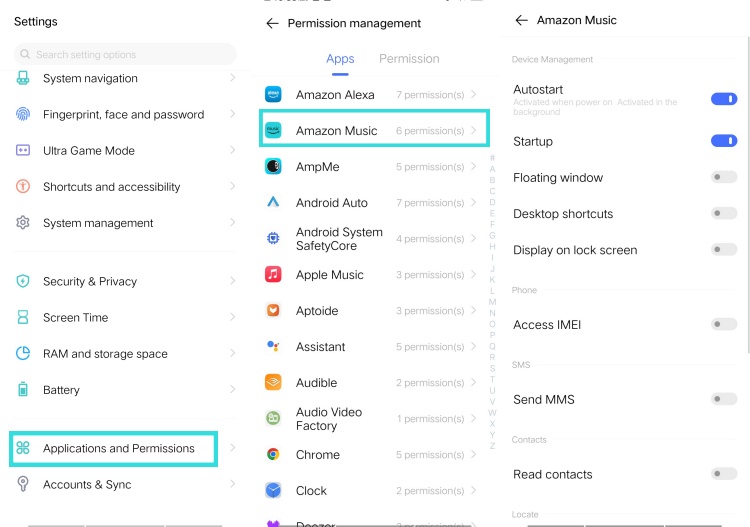The height and width of the screenshot is (527, 750).
Task: Enable the Access IMEI toggle
Action: coord(724,324)
